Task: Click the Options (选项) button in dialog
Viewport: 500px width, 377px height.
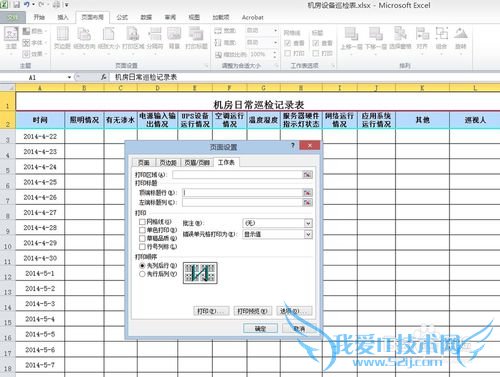Action: click(294, 311)
